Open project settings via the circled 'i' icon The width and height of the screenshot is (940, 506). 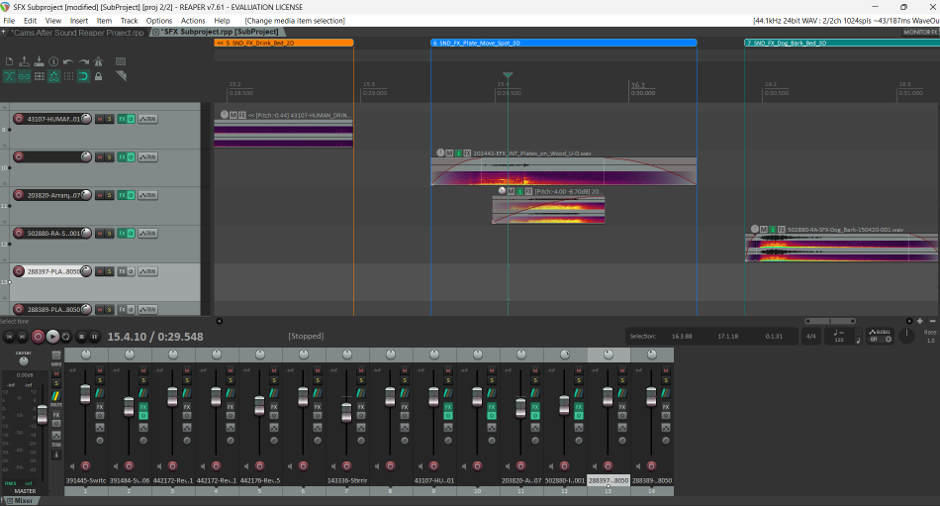53,62
